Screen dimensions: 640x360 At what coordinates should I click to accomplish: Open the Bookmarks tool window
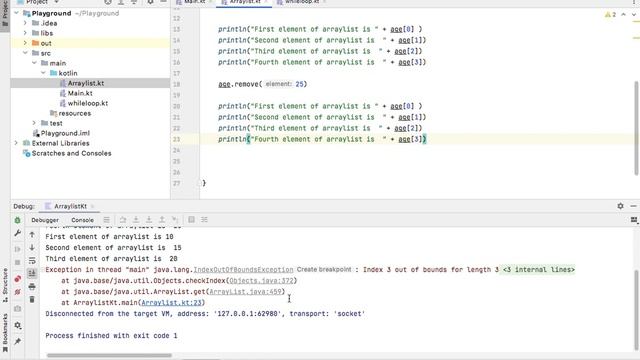(x=5, y=333)
